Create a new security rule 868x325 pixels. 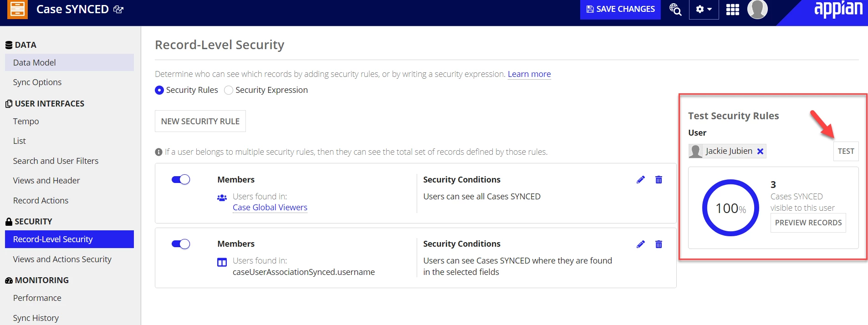[x=200, y=121]
